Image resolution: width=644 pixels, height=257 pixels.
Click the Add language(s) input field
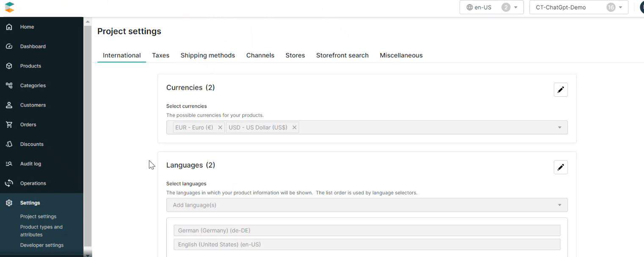(367, 205)
